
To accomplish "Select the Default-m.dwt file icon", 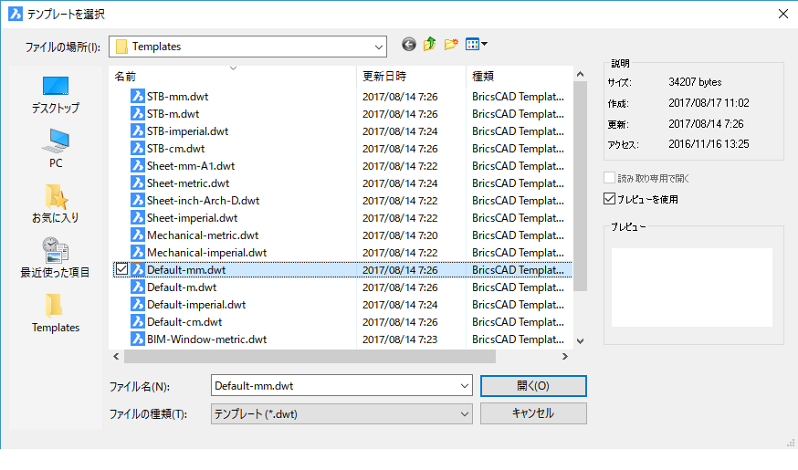I will 137,287.
